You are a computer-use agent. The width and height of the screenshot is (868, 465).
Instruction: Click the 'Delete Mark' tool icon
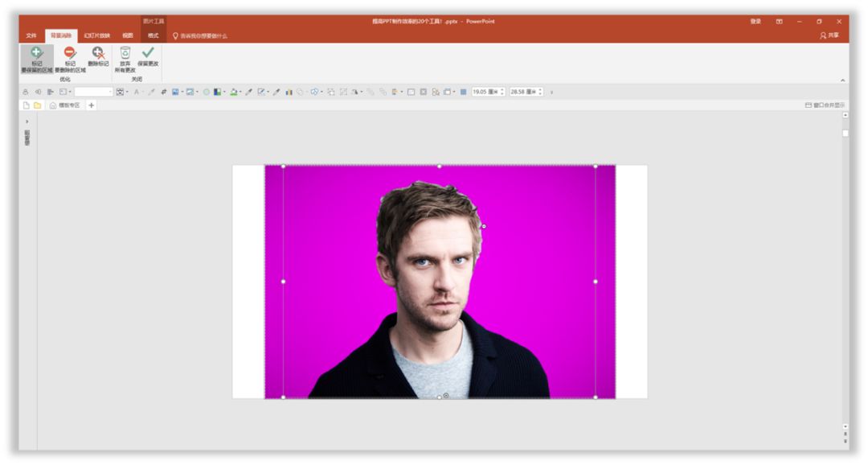click(98, 56)
